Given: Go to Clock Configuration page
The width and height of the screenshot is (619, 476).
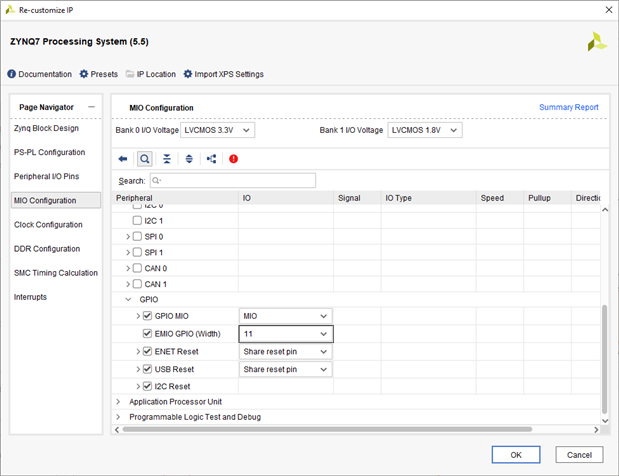Looking at the screenshot, I should coord(48,225).
